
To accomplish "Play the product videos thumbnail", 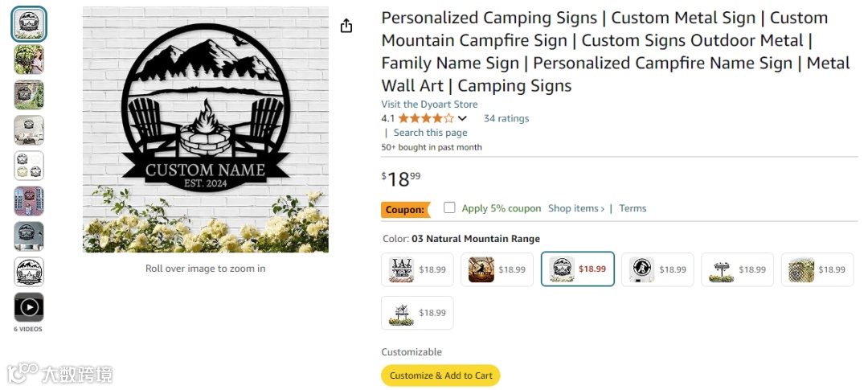I will (29, 307).
